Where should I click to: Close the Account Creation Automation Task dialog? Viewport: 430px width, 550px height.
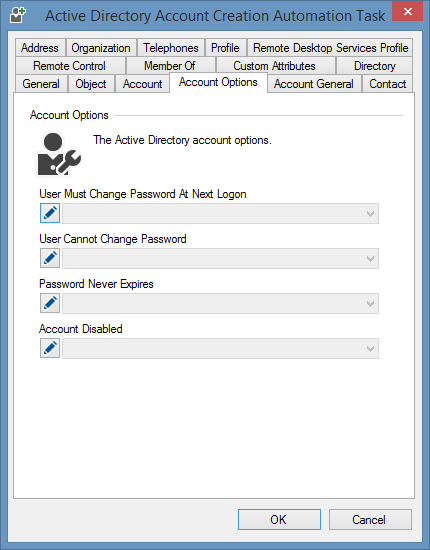[x=407, y=12]
